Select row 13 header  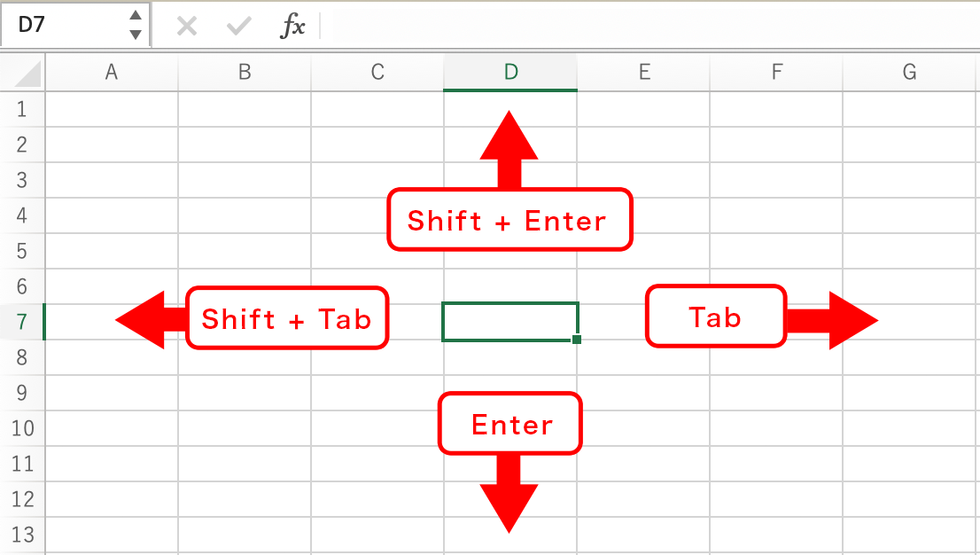(x=22, y=535)
